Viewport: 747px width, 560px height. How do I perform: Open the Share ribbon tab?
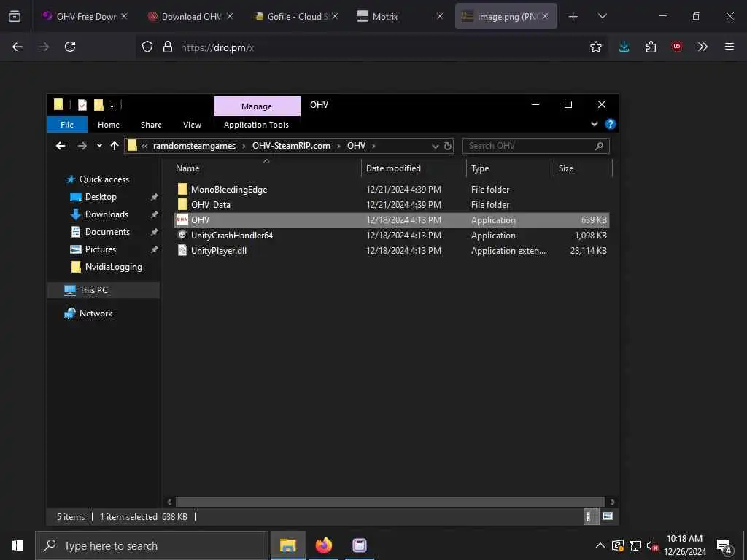click(151, 125)
